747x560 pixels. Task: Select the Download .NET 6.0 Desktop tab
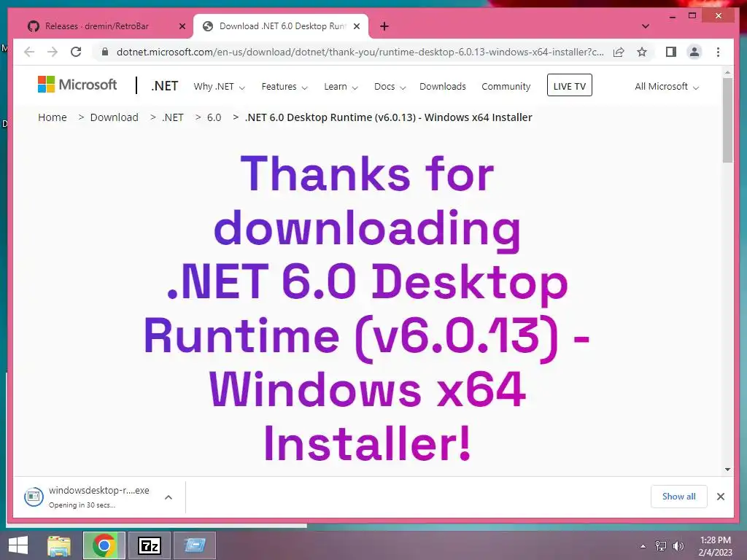click(x=282, y=26)
